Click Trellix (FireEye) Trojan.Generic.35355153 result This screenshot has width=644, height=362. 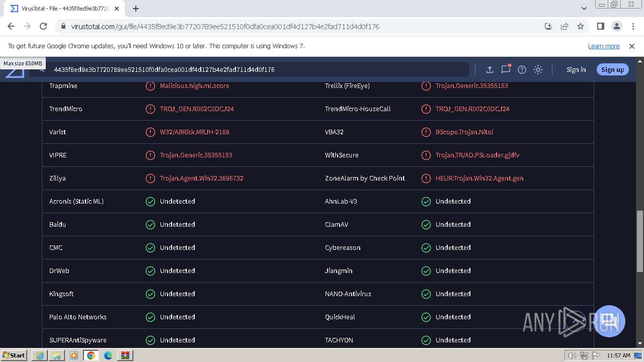(472, 85)
